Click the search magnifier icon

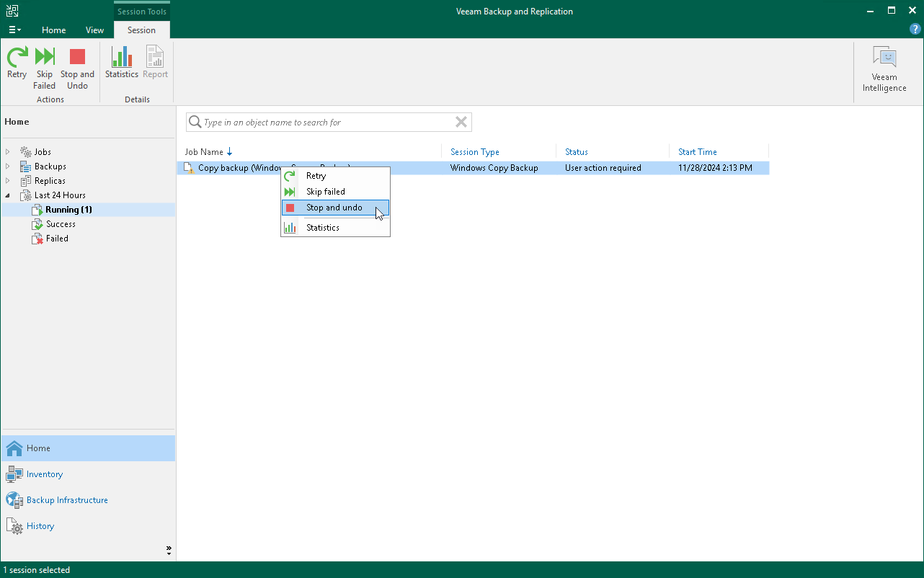pyautogui.click(x=195, y=123)
